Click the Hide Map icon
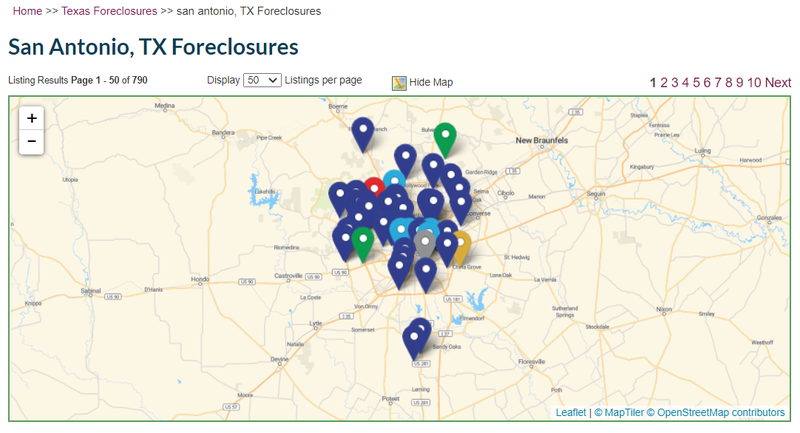 point(399,83)
